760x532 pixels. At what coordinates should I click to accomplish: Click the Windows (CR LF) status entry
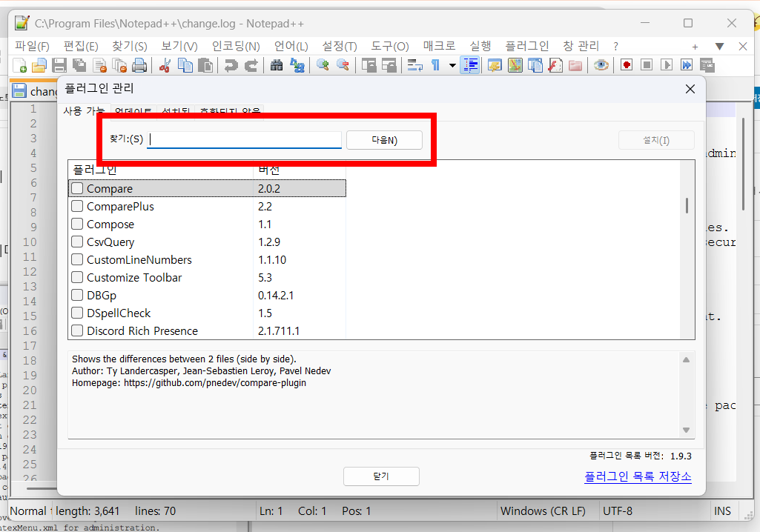click(x=543, y=511)
